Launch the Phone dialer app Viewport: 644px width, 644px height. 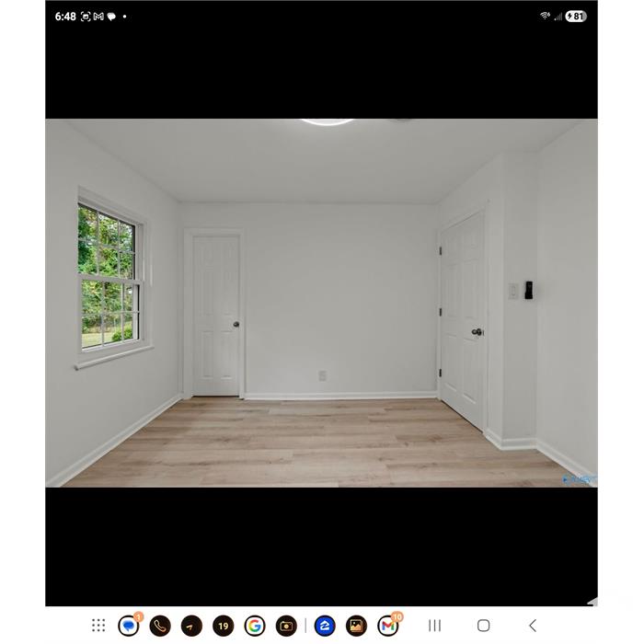tap(160, 626)
